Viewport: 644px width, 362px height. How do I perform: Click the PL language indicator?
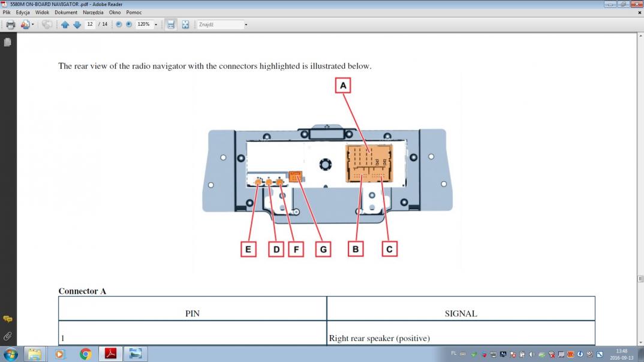(453, 354)
